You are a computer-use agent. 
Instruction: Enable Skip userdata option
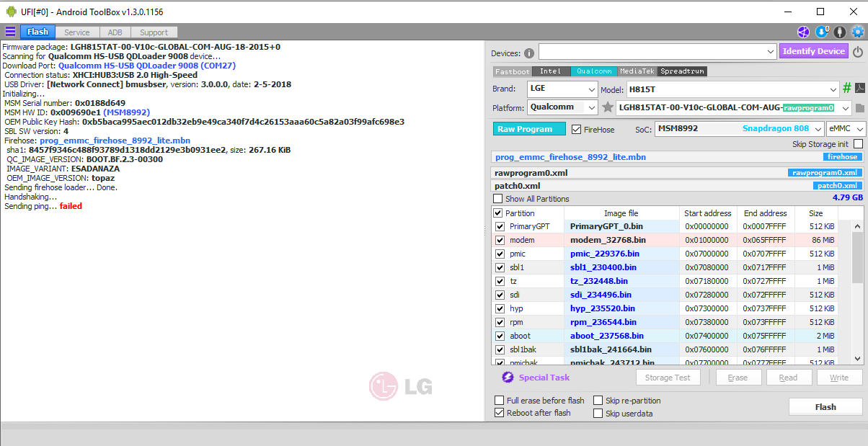pyautogui.click(x=598, y=414)
